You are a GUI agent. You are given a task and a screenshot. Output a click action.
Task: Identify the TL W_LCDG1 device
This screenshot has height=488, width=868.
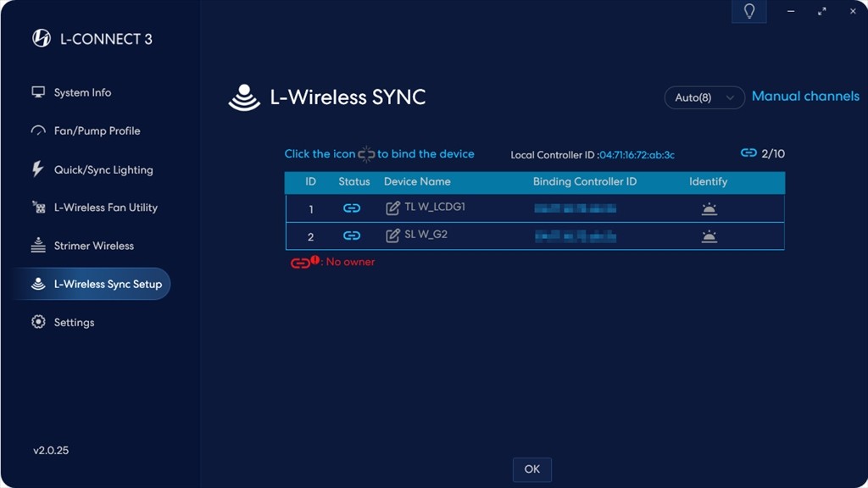click(709, 209)
